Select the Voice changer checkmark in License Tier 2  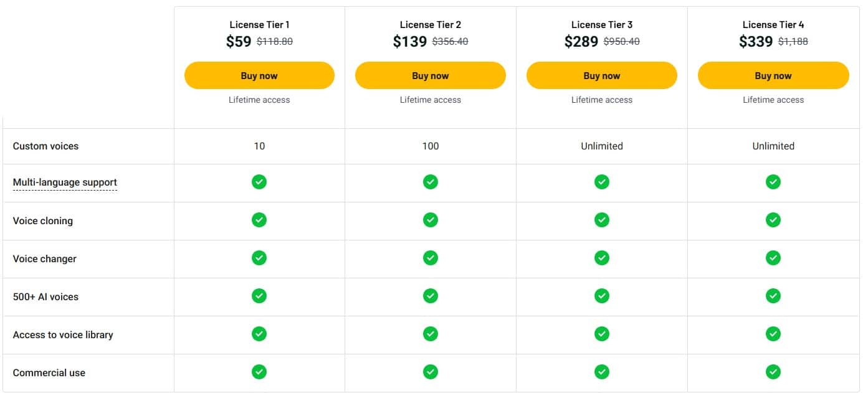(x=430, y=258)
